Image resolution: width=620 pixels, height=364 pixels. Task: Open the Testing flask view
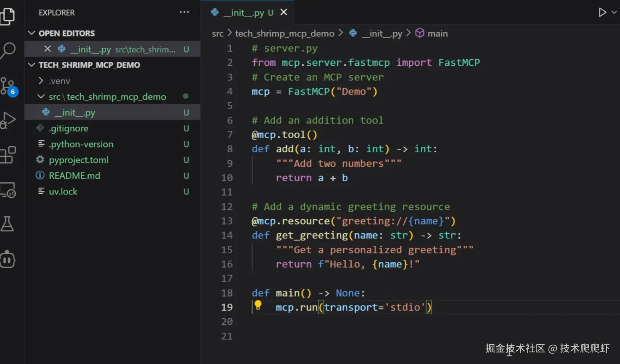click(7, 224)
